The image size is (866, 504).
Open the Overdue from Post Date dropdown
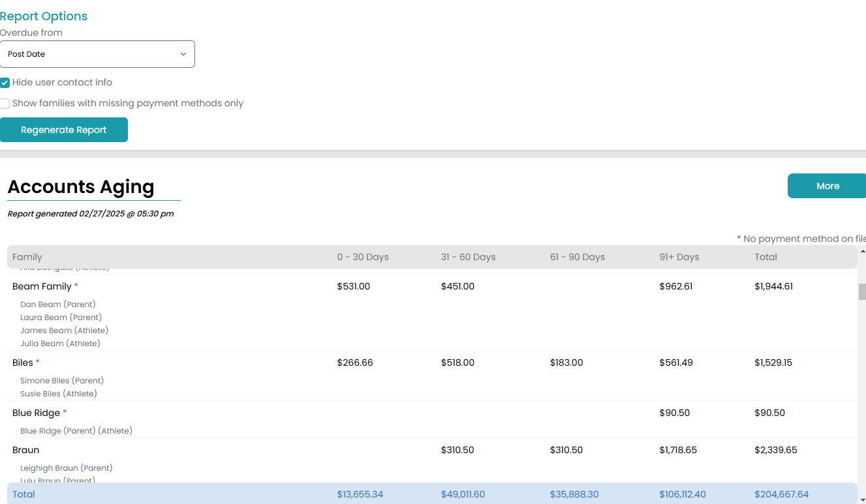pos(97,54)
